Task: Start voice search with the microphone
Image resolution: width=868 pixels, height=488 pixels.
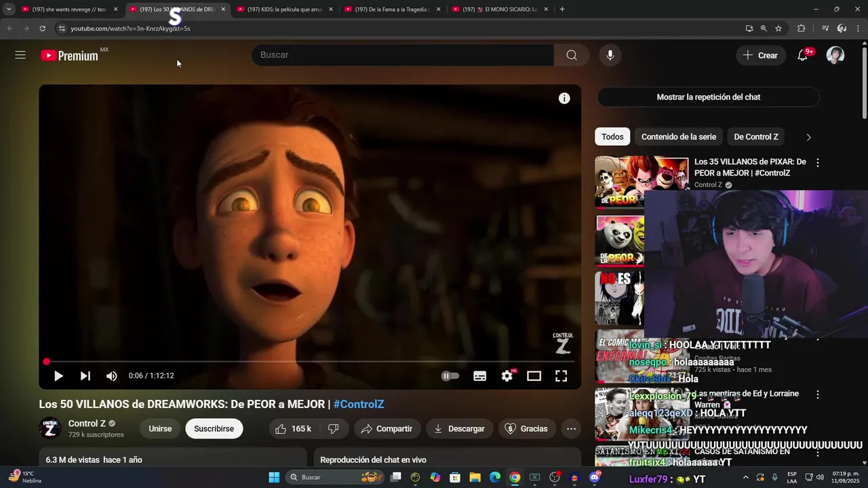Action: [610, 55]
